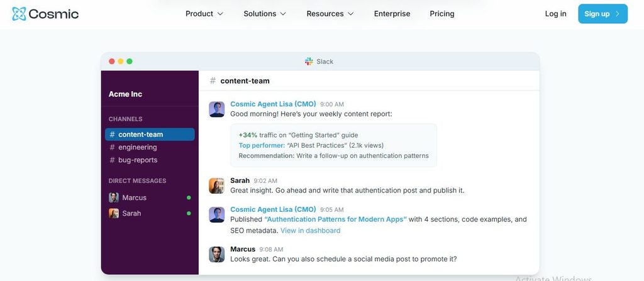This screenshot has width=644, height=281.
Task: Click Marcus's name in the 9:08 AM message
Action: point(243,249)
